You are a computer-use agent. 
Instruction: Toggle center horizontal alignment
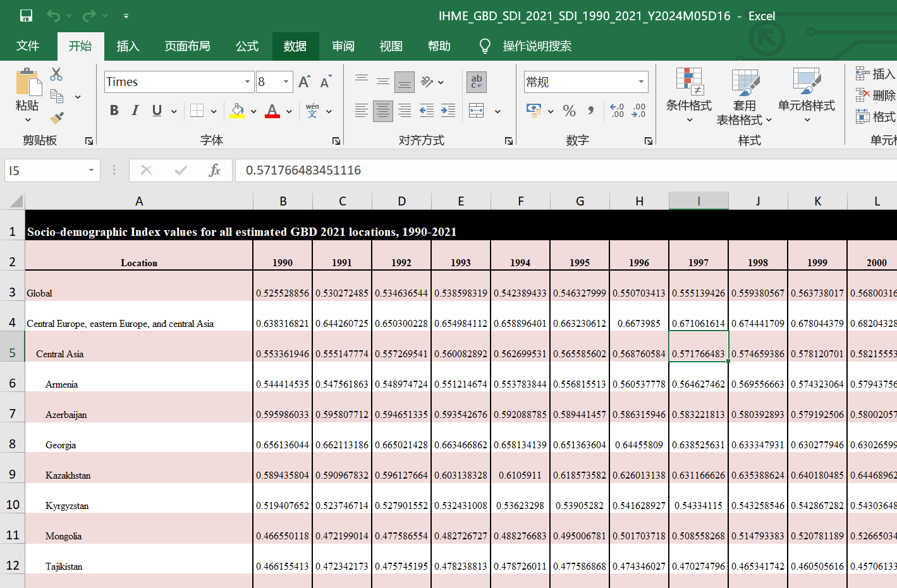[x=382, y=111]
